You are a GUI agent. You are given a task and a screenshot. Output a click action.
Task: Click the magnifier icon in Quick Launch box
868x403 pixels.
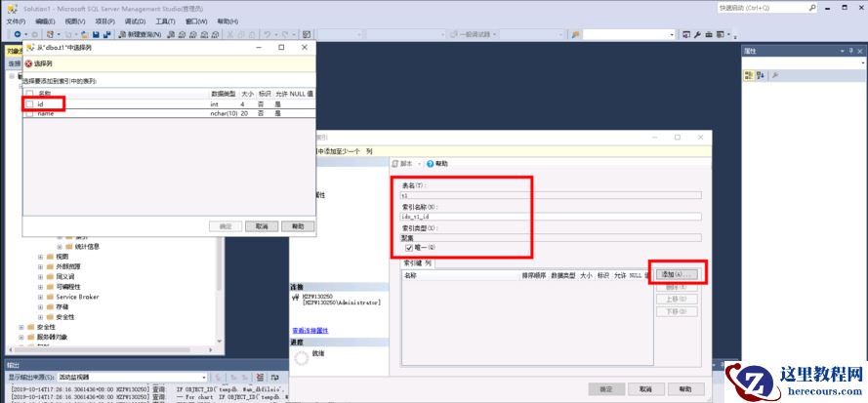(x=812, y=8)
